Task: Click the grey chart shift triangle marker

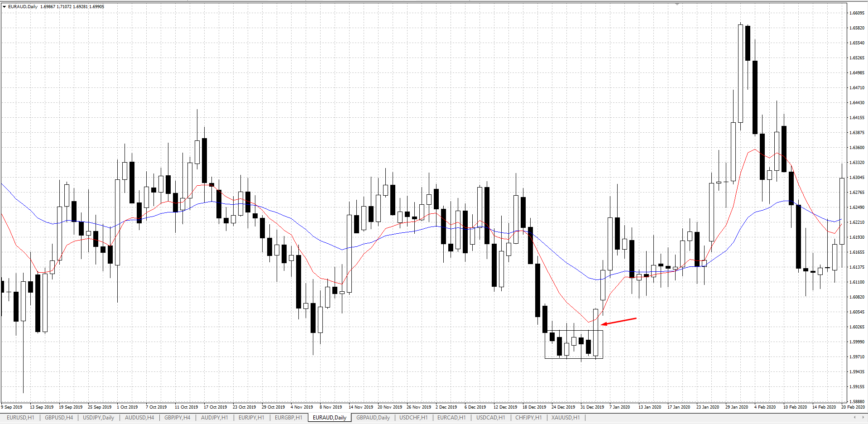Action: (677, 4)
